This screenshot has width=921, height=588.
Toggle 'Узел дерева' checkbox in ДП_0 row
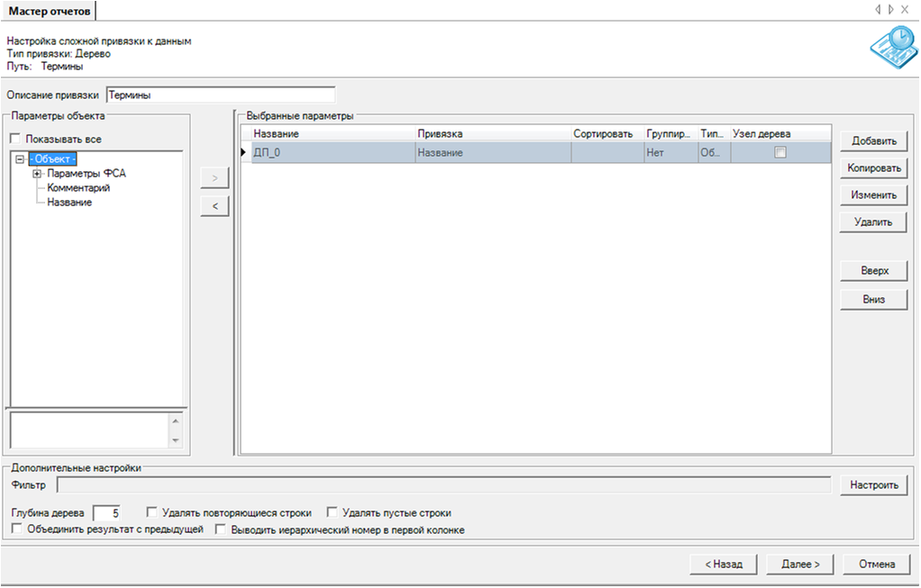[780, 153]
